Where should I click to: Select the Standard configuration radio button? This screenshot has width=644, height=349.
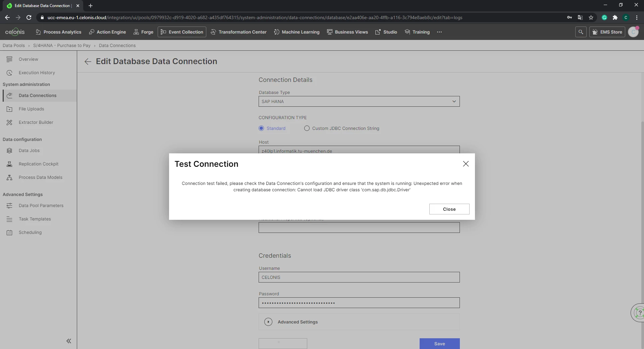tap(261, 128)
